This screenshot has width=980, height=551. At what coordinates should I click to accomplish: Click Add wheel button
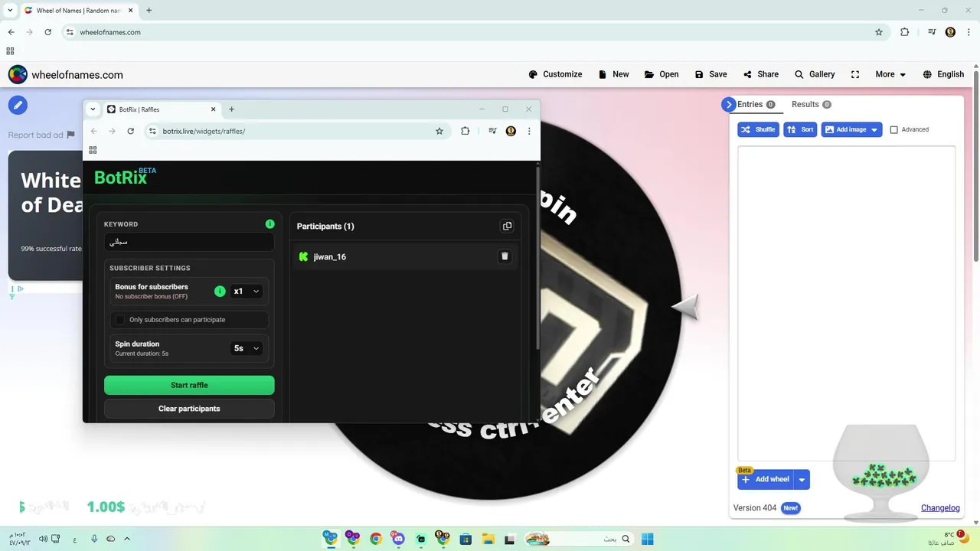[x=766, y=479]
